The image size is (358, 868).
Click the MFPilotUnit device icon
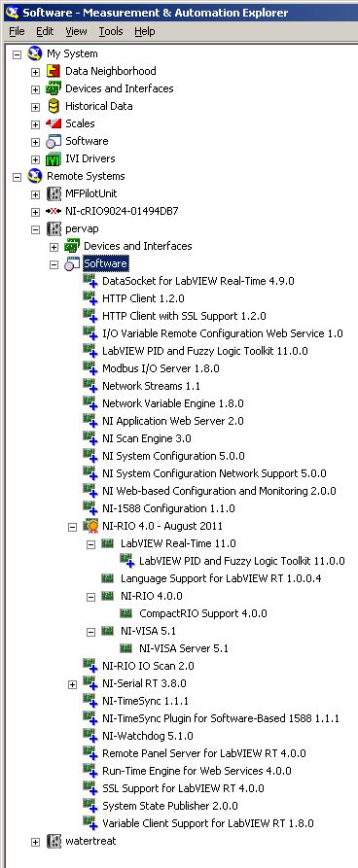click(x=54, y=193)
